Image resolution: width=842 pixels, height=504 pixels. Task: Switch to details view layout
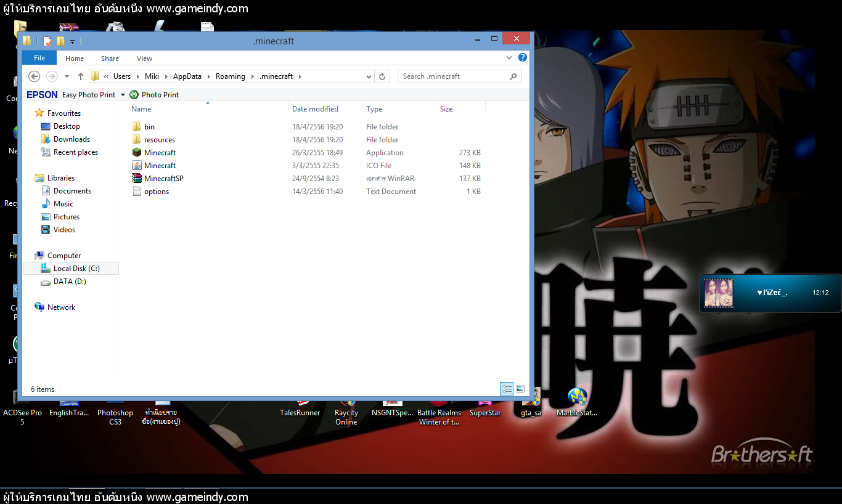(507, 389)
